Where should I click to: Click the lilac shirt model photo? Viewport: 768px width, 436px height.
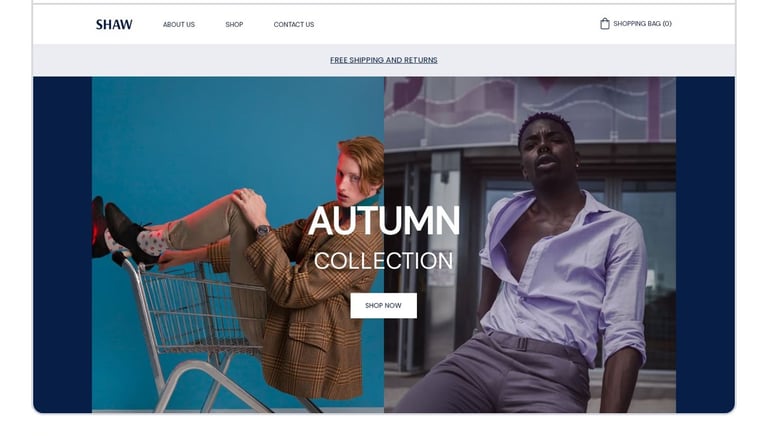[x=530, y=244]
